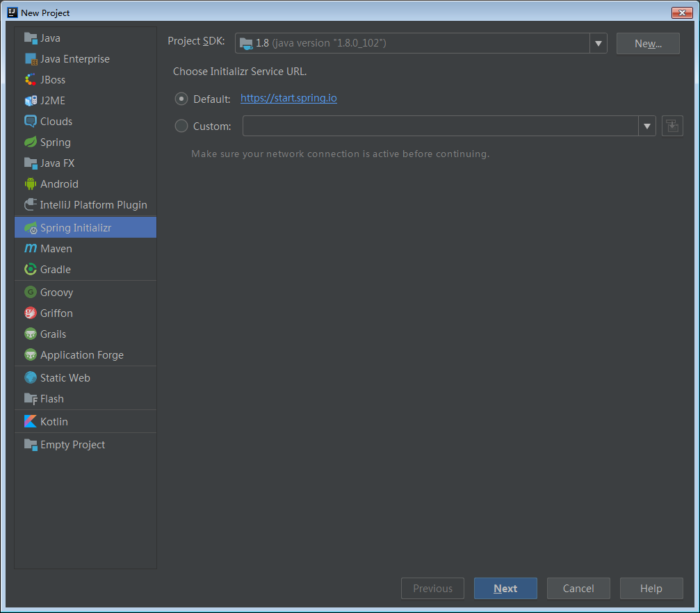Select the Spring row label
This screenshot has height=613, width=700.
[56, 142]
